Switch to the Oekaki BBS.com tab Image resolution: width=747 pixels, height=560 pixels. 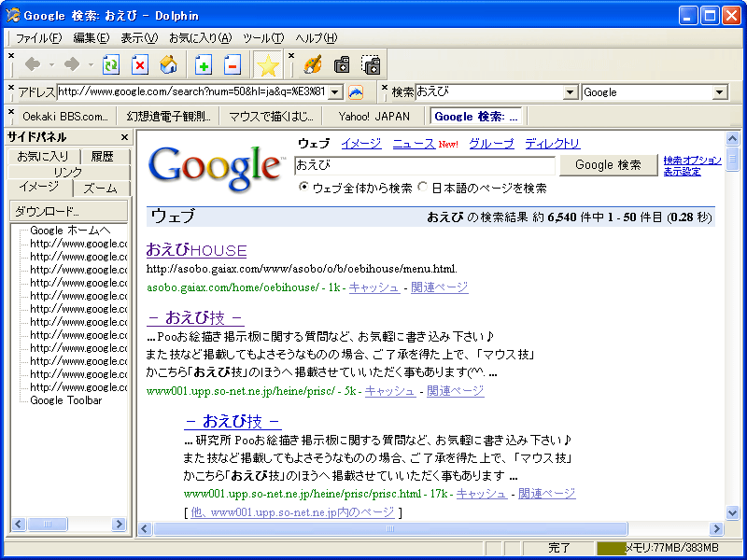click(65, 116)
